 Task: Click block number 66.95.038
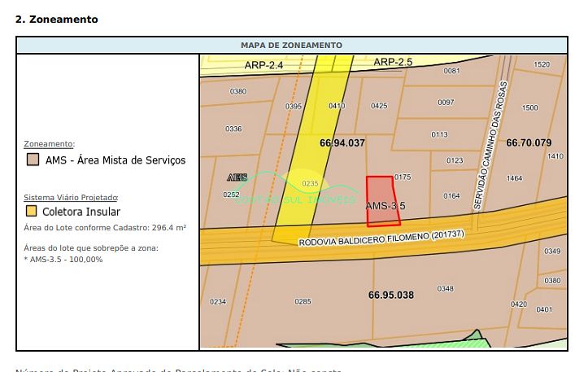point(391,295)
